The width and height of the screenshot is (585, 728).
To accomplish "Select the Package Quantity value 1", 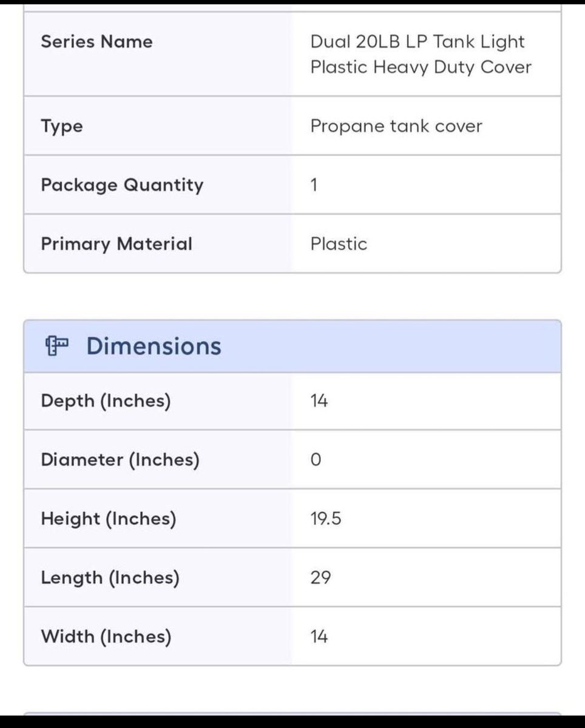I will 314,185.
